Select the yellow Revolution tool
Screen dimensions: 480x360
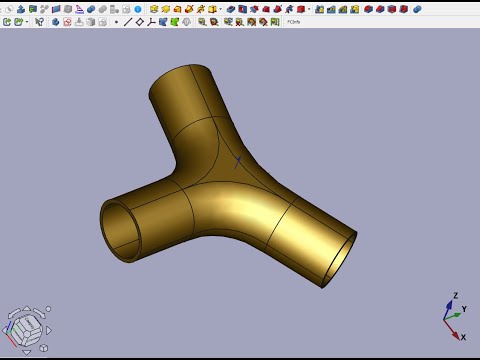click(165, 9)
